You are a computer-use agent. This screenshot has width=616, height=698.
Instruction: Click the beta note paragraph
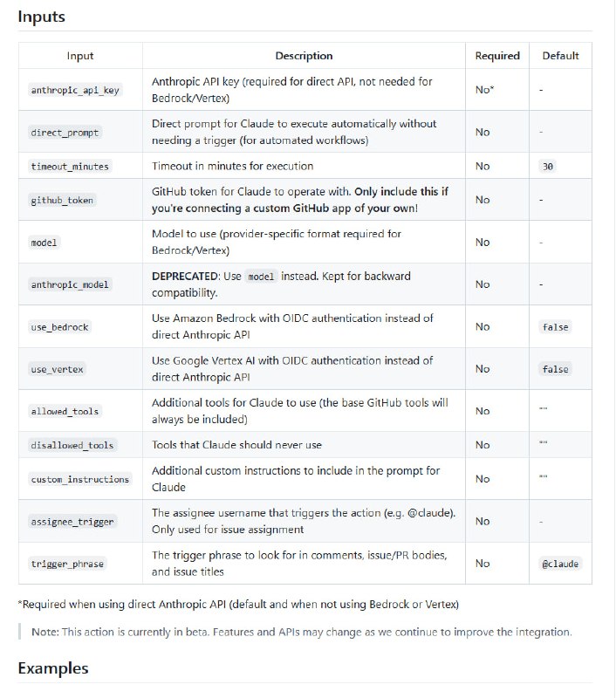click(x=302, y=631)
